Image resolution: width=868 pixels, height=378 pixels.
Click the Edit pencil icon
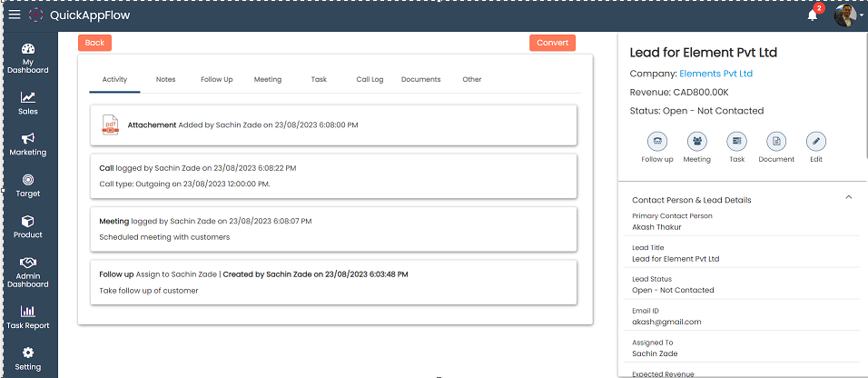pyautogui.click(x=816, y=142)
